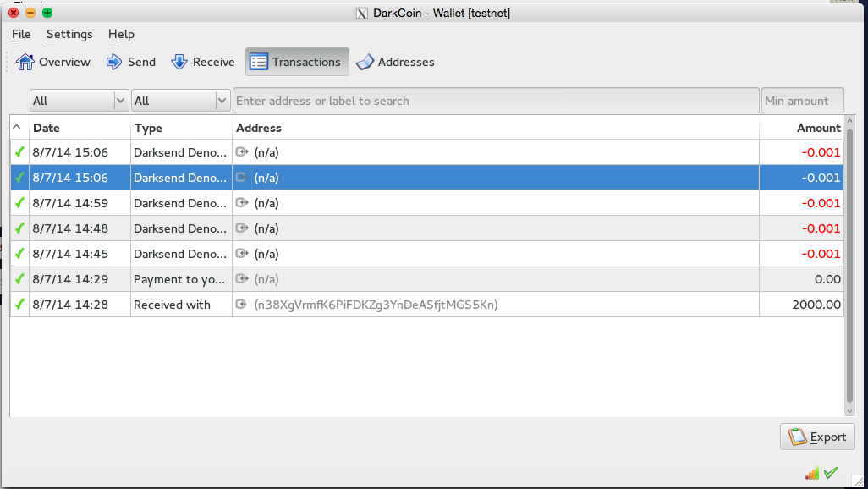Check the network connection bars icon
The width and height of the screenshot is (868, 489).
[812, 473]
